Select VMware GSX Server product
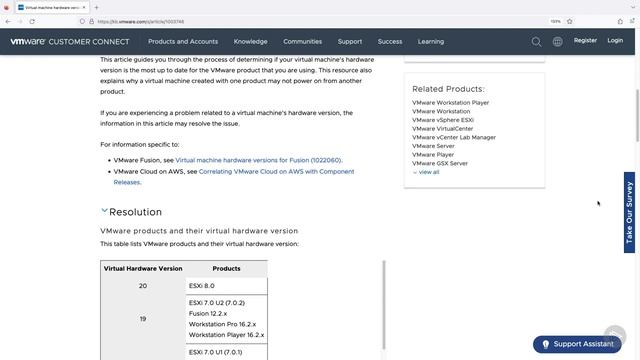The width and height of the screenshot is (640, 360). click(x=440, y=163)
